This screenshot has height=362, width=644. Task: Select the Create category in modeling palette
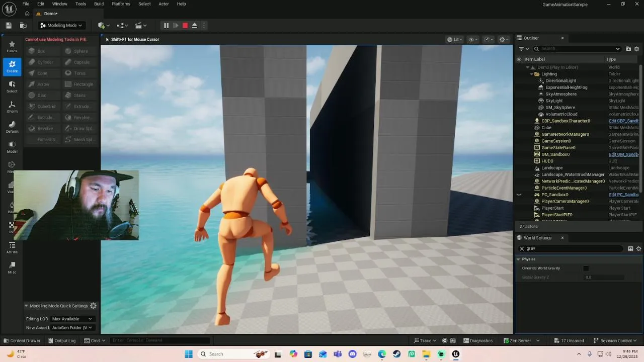tap(12, 66)
